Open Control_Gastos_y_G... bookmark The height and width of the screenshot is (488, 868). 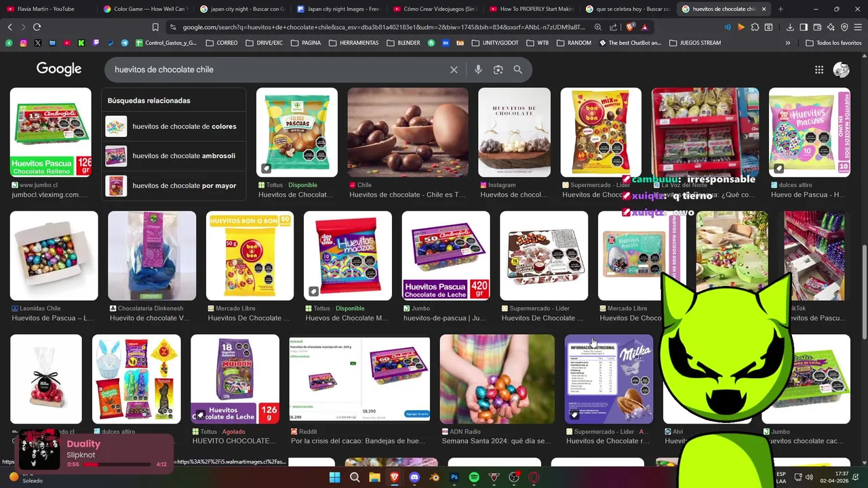coord(166,43)
